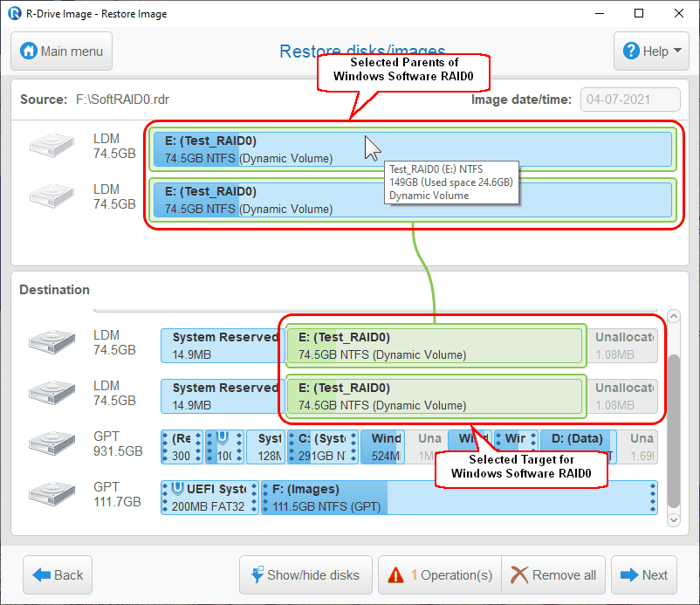Click the Destination heading label

click(54, 290)
